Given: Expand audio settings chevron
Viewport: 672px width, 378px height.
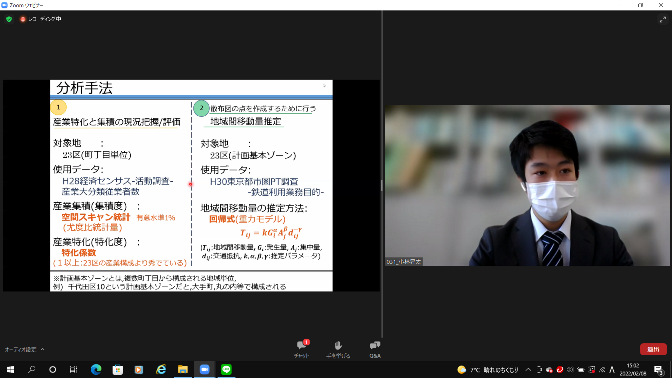Looking at the screenshot, I should [x=42, y=349].
